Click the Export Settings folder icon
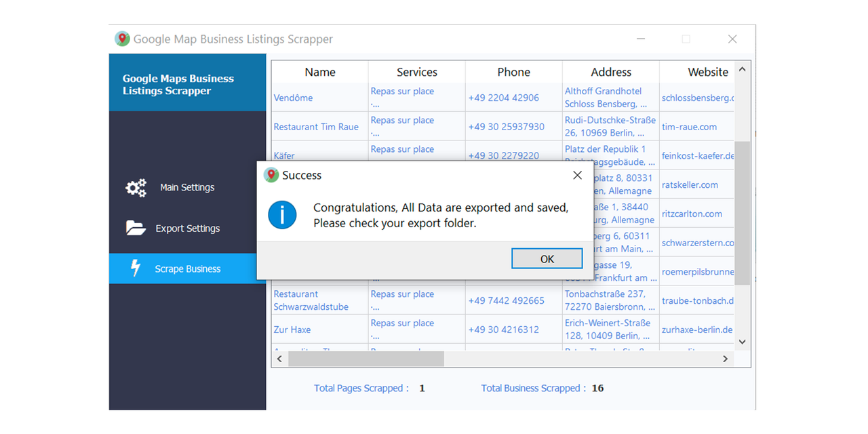The height and width of the screenshot is (434, 868). pos(136,228)
